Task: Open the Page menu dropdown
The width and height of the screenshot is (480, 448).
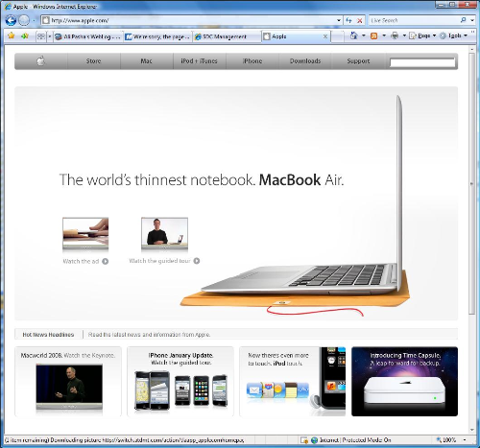Action: (x=423, y=35)
